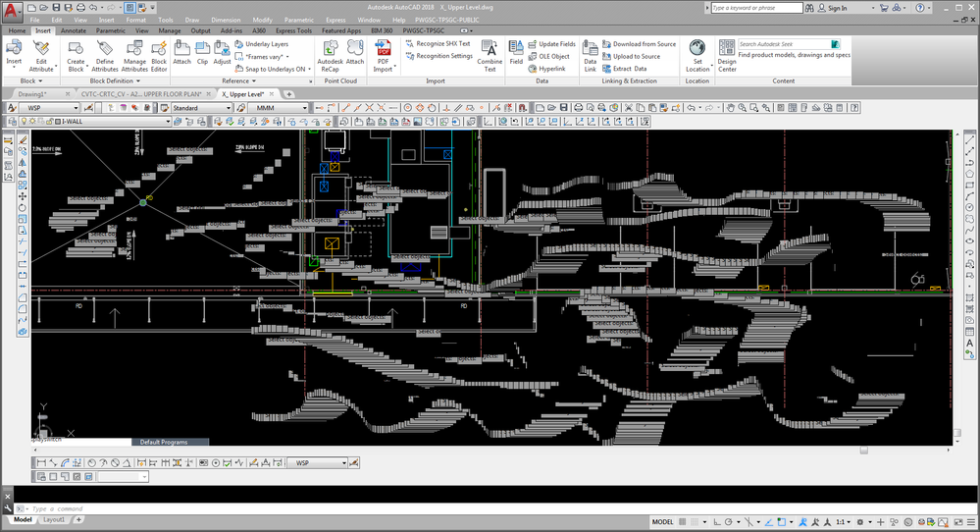This screenshot has height=532, width=980.
Task: Click Recognize SHX Text
Action: pos(438,44)
